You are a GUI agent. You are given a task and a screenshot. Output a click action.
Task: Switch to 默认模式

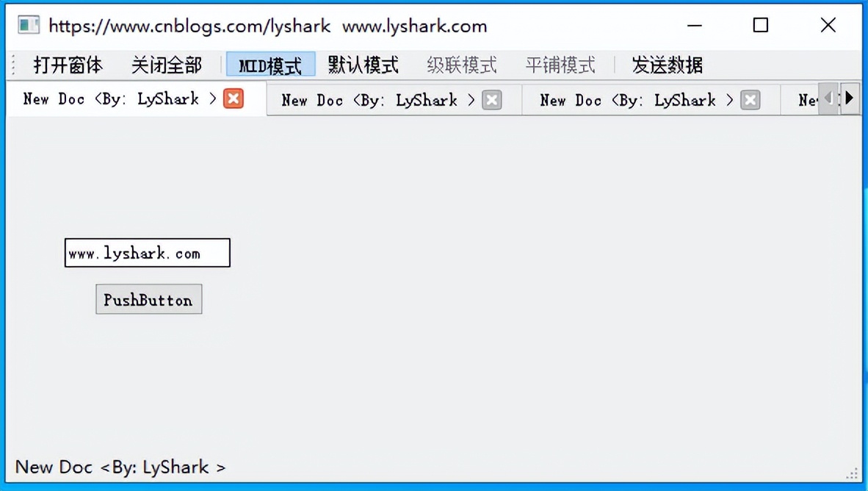tap(364, 65)
